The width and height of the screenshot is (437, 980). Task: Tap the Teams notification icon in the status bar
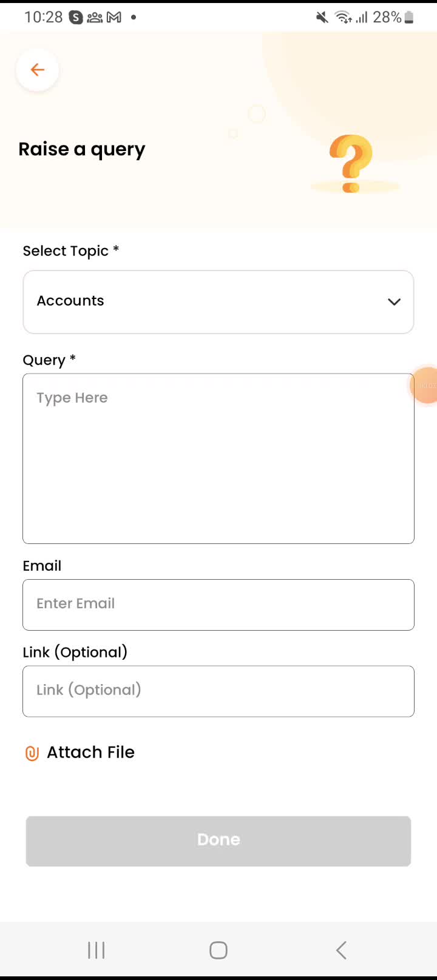click(x=95, y=18)
